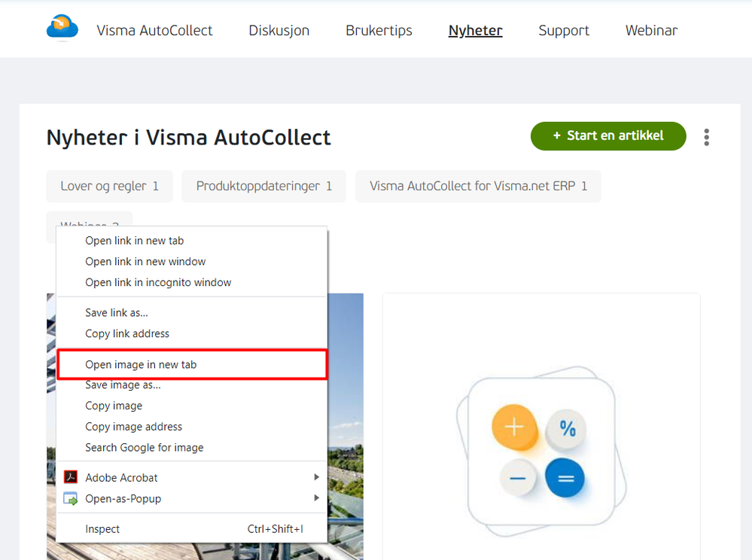The height and width of the screenshot is (560, 752).
Task: Click the Open-as-Popup icon in context menu
Action: click(71, 498)
